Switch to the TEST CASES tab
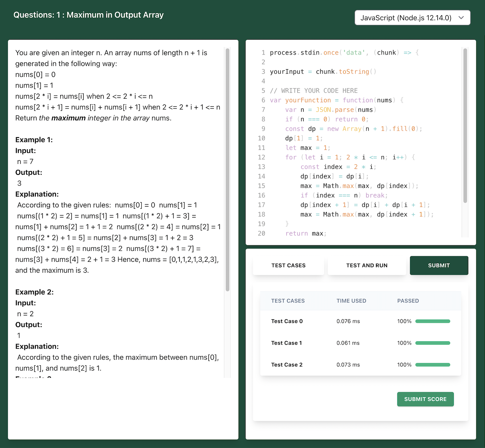 288,266
